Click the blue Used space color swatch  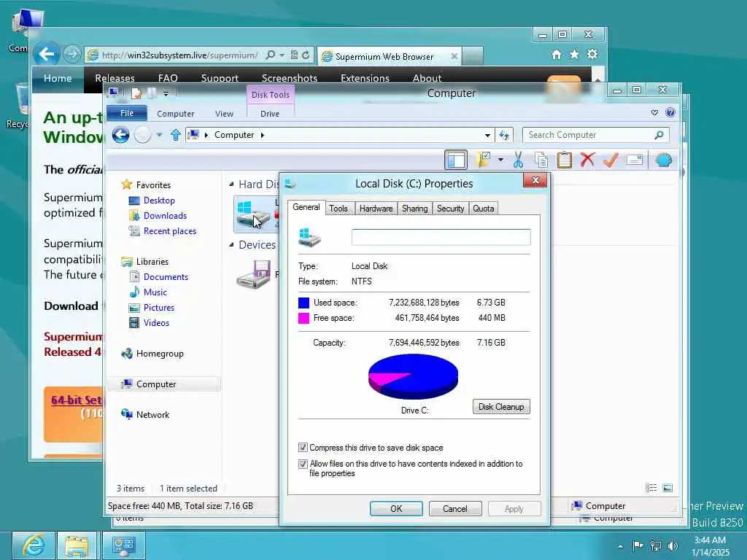303,303
